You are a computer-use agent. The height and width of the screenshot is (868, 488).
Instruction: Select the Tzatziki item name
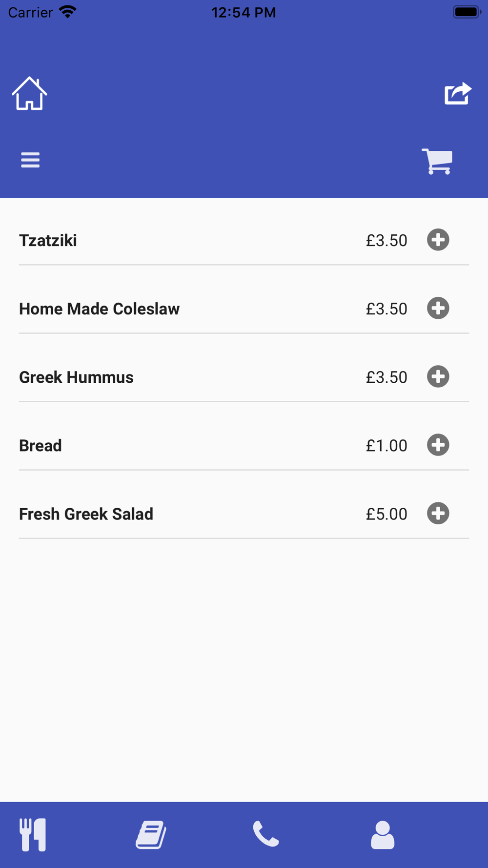[x=48, y=241]
